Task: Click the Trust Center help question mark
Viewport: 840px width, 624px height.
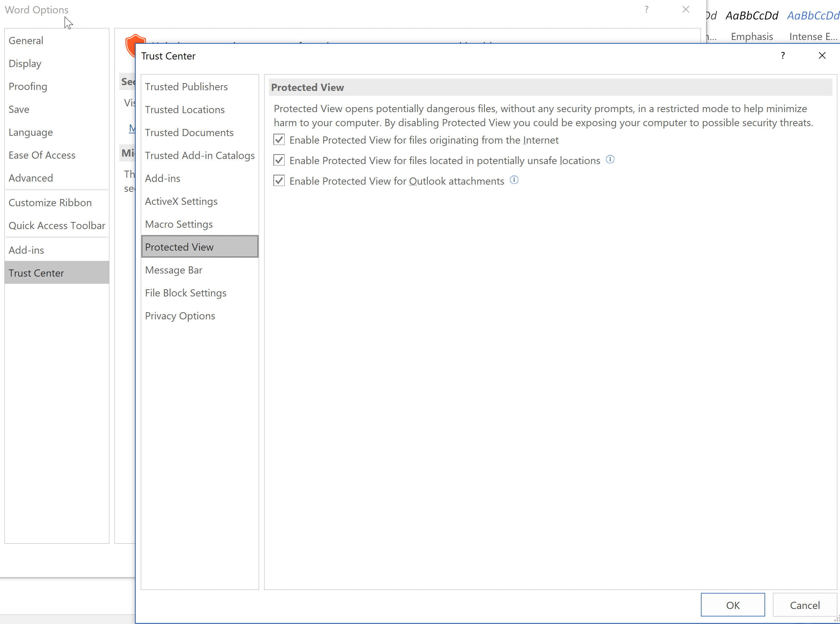Action: coord(783,55)
